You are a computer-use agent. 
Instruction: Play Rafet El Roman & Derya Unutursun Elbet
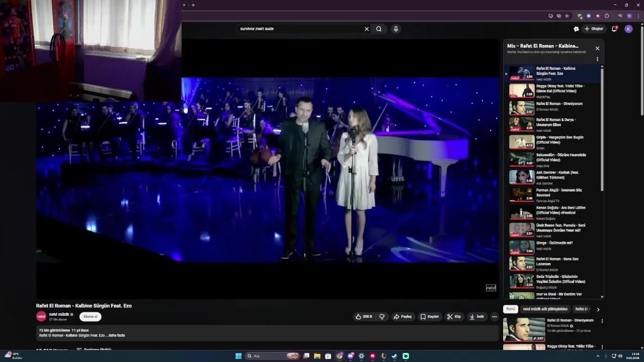coord(553,124)
